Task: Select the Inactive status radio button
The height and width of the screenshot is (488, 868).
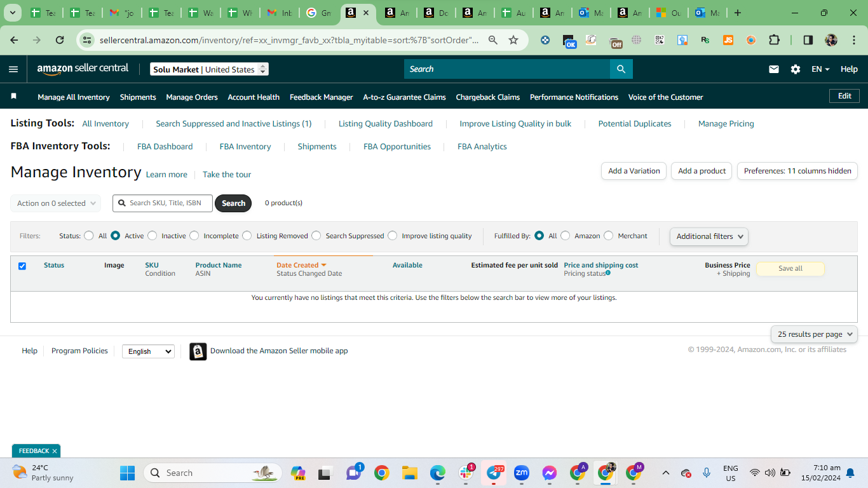Action: [153, 236]
